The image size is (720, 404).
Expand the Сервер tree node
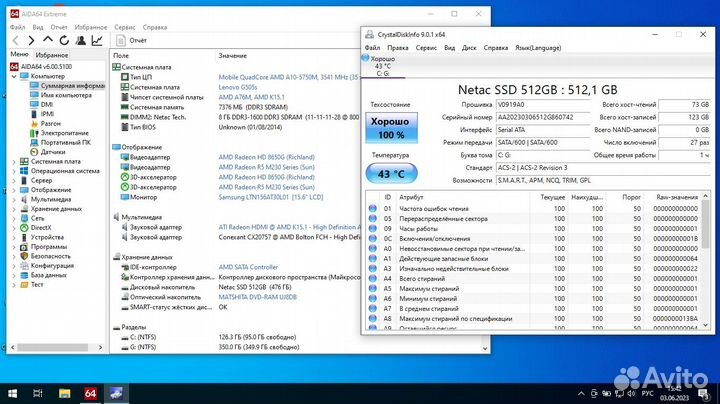pos(14,180)
